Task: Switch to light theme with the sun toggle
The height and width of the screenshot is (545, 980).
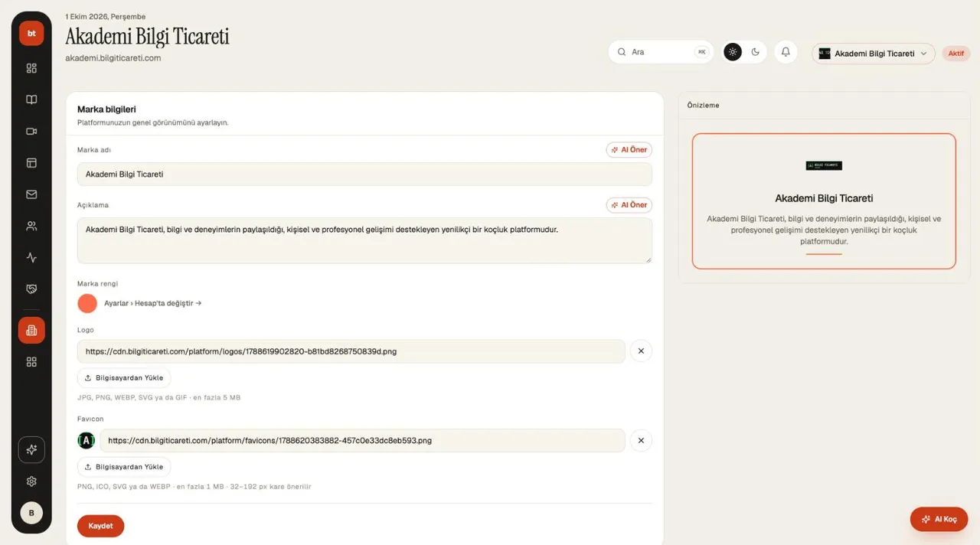Action: click(x=733, y=52)
